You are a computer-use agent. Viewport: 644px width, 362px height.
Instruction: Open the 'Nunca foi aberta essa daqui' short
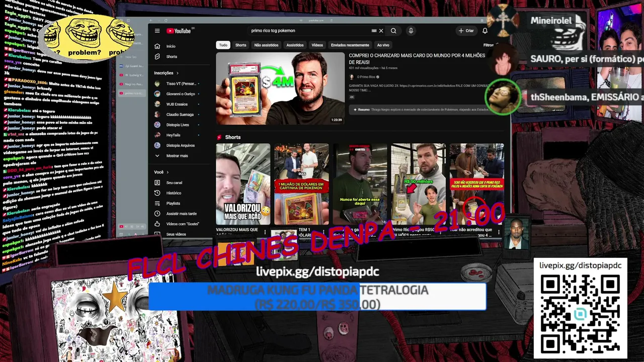[360, 184]
